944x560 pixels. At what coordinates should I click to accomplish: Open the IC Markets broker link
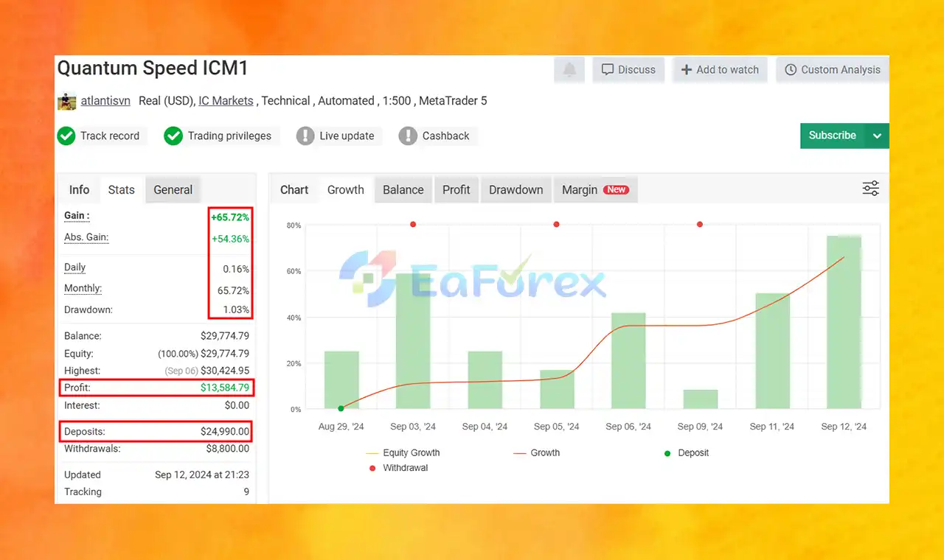pyautogui.click(x=226, y=101)
